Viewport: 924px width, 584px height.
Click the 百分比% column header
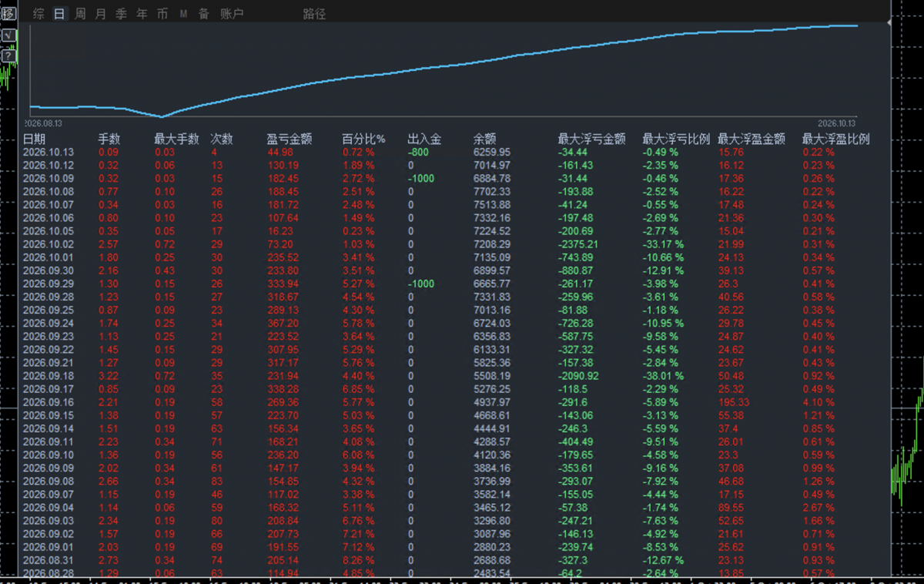pos(363,139)
